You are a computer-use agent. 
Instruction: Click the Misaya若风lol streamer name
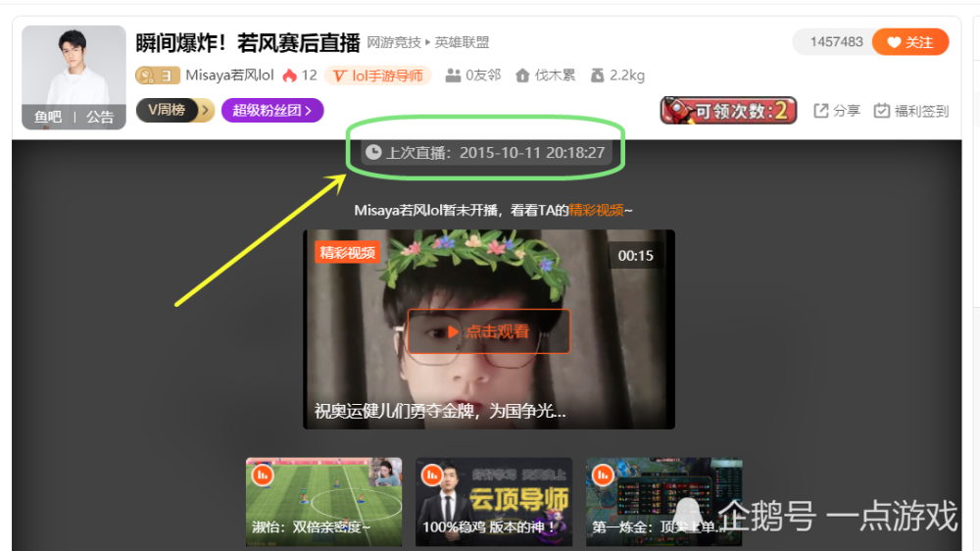click(230, 75)
